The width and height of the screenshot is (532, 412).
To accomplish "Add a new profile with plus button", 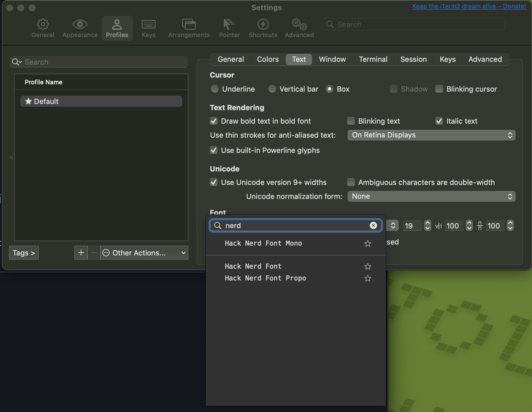I will [x=81, y=253].
